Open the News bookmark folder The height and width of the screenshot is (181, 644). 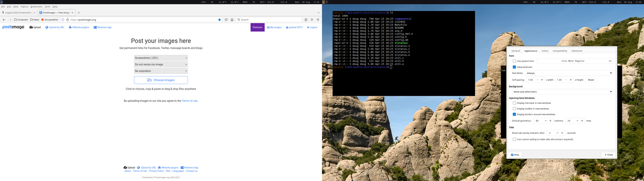35,20
